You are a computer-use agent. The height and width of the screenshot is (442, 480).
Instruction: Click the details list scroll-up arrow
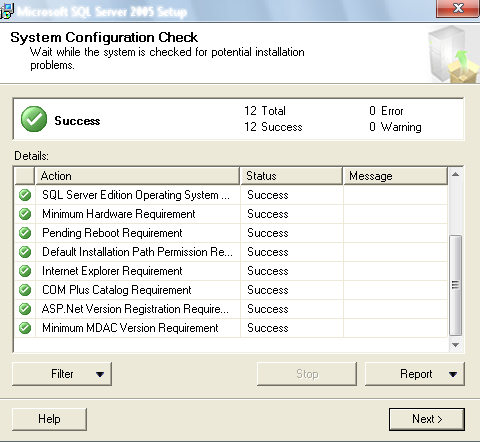click(x=456, y=174)
